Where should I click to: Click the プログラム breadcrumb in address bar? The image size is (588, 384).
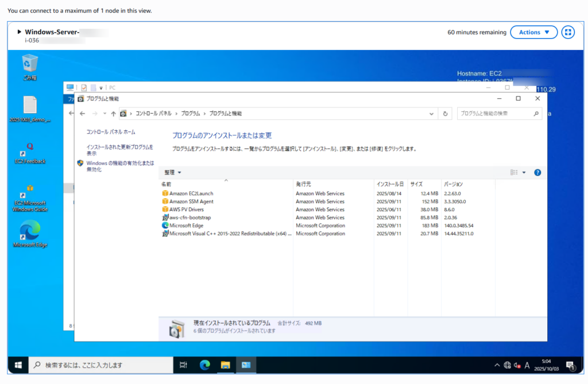point(191,114)
